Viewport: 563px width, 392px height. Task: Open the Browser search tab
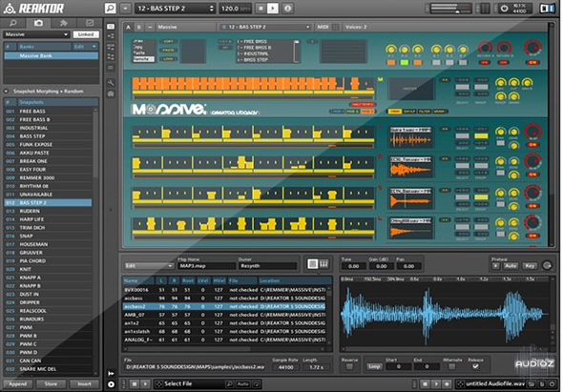pyautogui.click(x=13, y=23)
